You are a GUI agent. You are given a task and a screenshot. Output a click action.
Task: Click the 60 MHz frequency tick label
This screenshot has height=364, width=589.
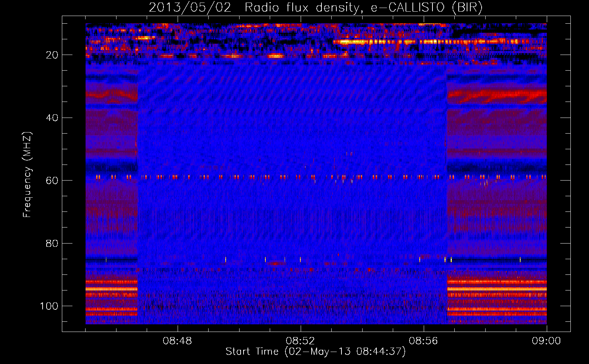pyautogui.click(x=52, y=181)
